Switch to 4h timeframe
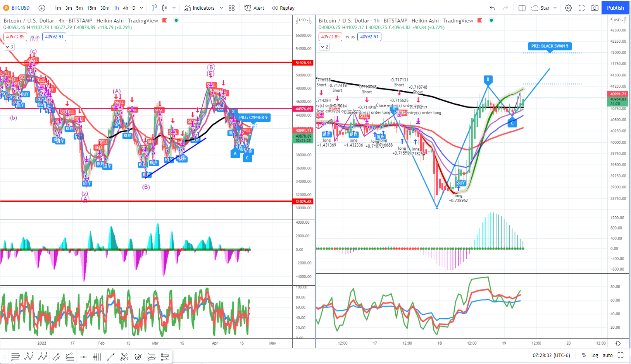 tap(126, 8)
